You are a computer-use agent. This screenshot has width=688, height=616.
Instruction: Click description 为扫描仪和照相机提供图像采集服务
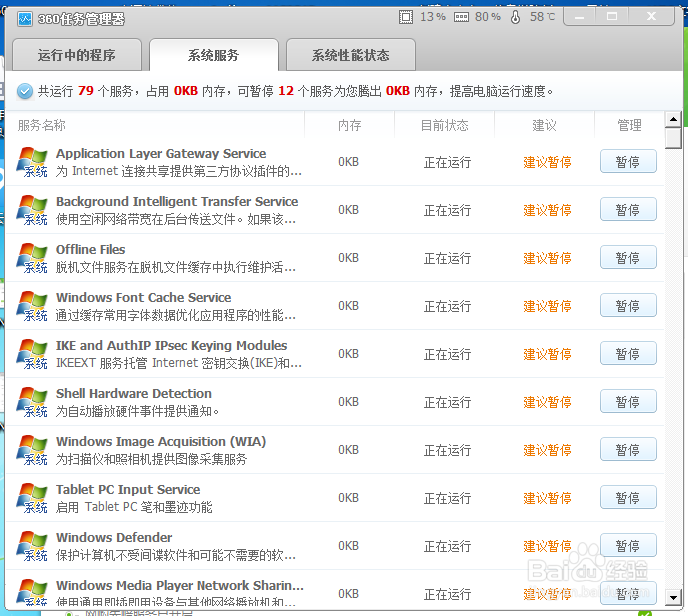click(151, 459)
